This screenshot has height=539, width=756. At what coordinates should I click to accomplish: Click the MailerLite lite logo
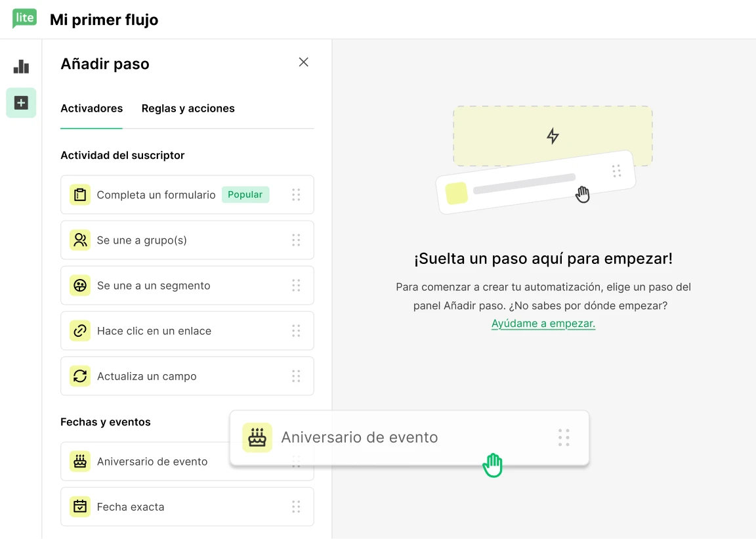tap(24, 18)
